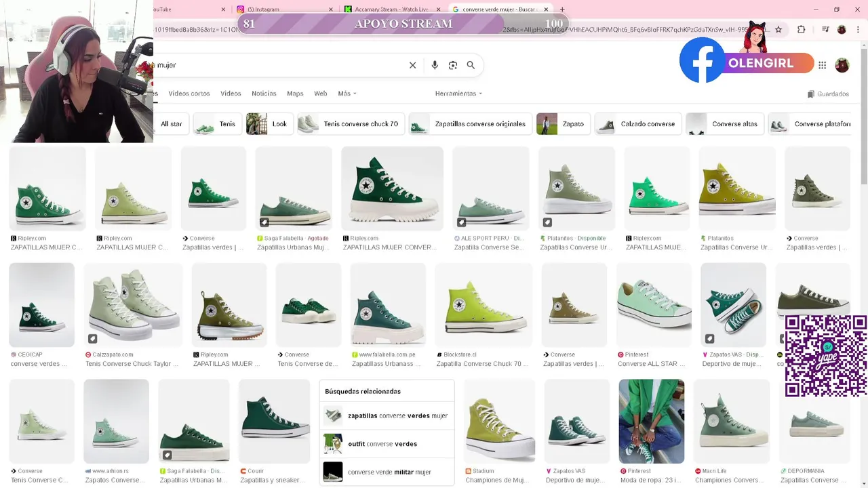868x488 pixels.
Task: Open the Videos search filter
Action: click(x=231, y=94)
